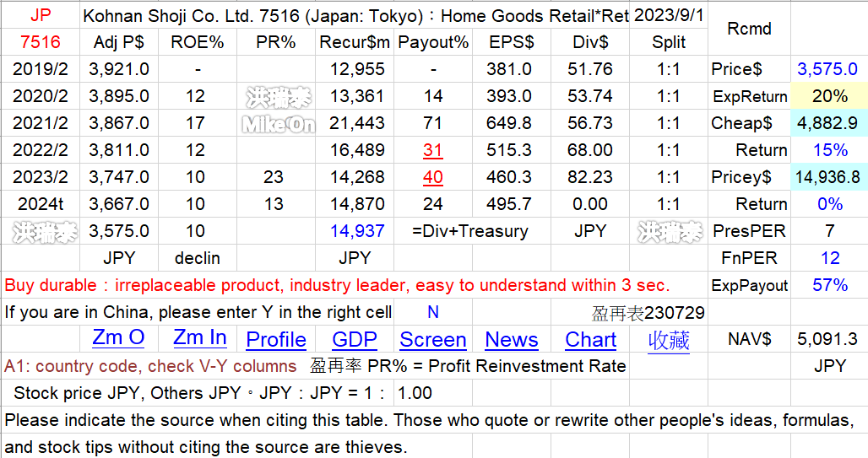
Task: Select the red 7516 ticker cell
Action: pos(41,42)
